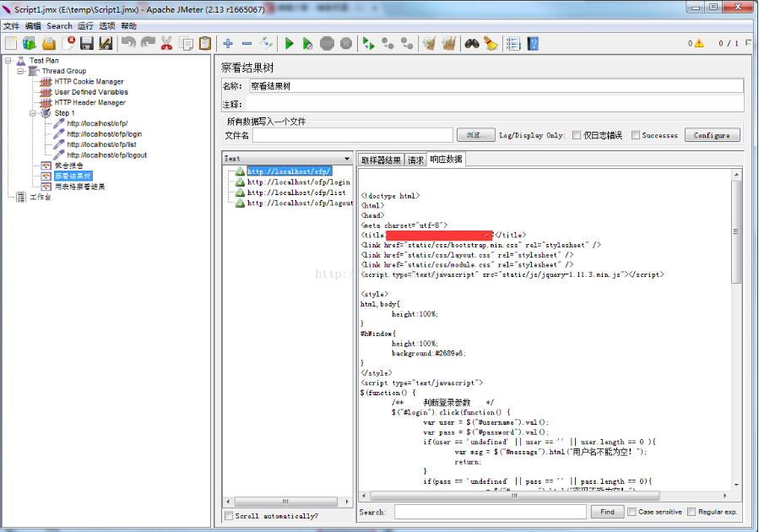Open the Function helper dialog icon
This screenshot has width=759, height=532.
pyautogui.click(x=513, y=44)
